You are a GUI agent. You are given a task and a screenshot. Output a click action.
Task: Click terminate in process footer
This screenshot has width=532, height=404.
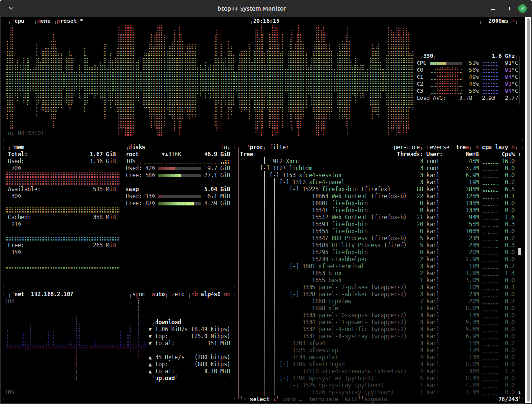point(324,399)
